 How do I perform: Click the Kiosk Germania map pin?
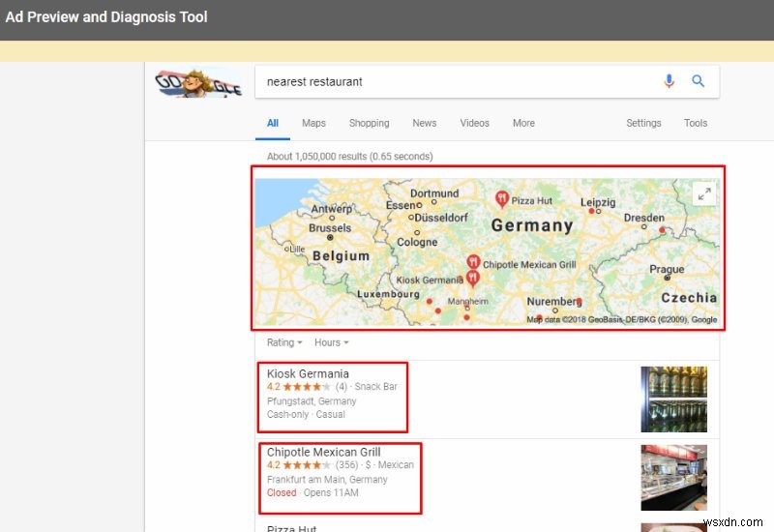(x=472, y=279)
